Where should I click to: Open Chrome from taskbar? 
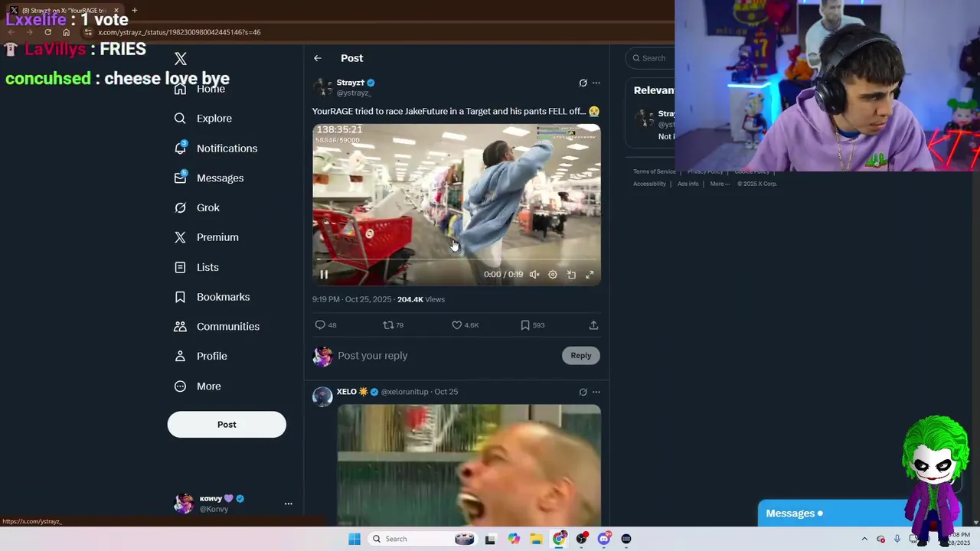pos(560,539)
